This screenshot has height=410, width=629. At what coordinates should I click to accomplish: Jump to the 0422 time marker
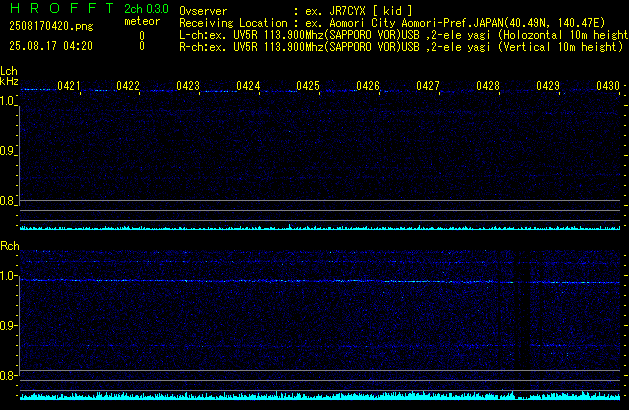pos(128,86)
